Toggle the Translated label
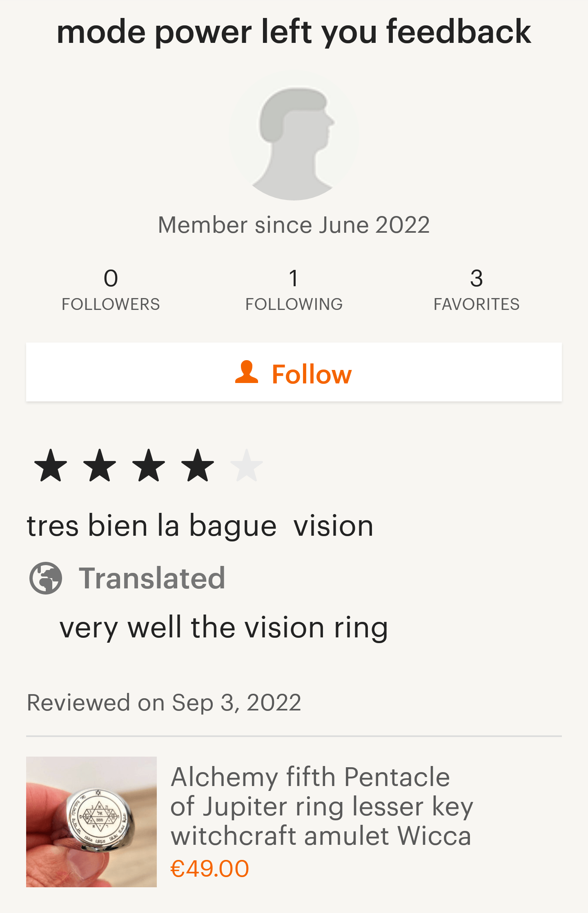This screenshot has height=913, width=588. [x=151, y=578]
